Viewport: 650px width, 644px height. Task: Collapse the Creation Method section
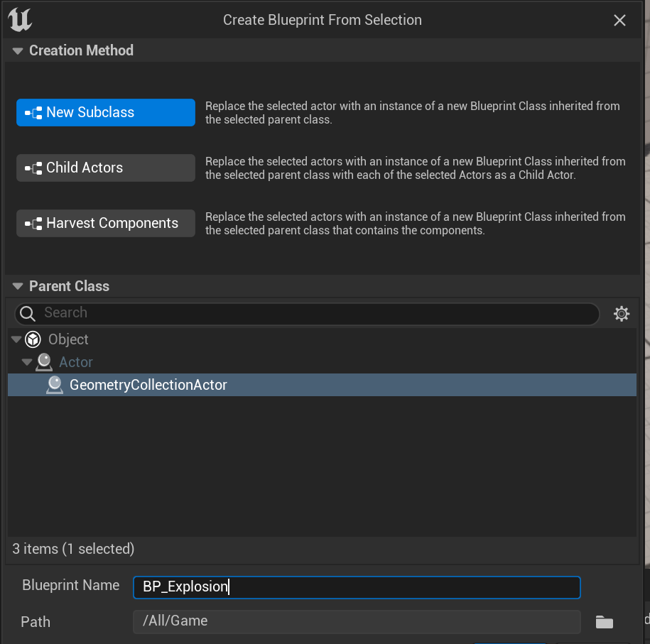[x=18, y=50]
